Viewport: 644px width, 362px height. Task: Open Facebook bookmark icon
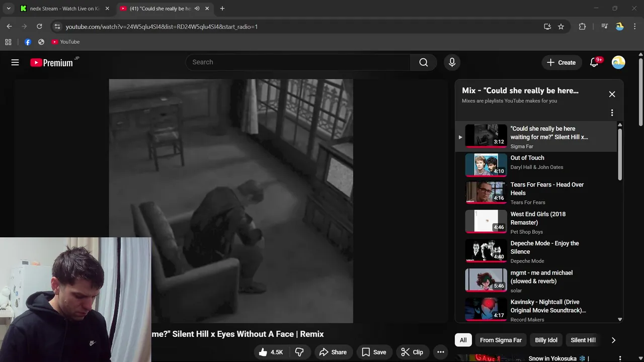coord(28,42)
